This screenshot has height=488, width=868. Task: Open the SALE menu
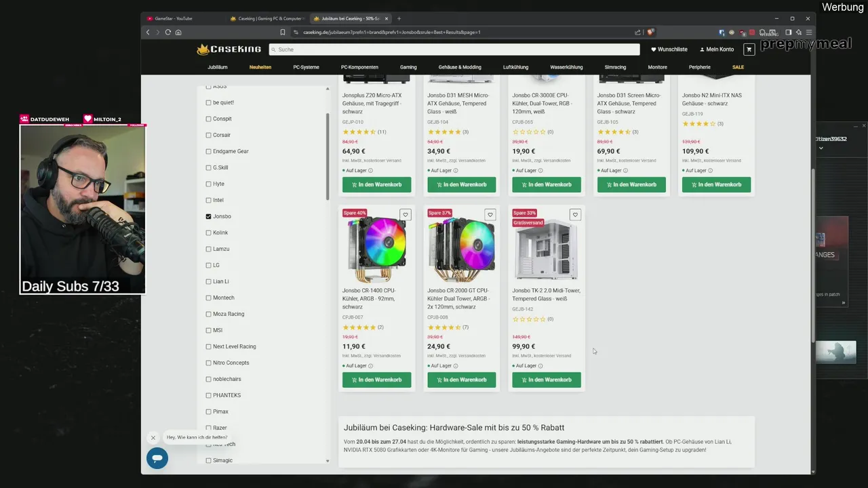tap(738, 67)
